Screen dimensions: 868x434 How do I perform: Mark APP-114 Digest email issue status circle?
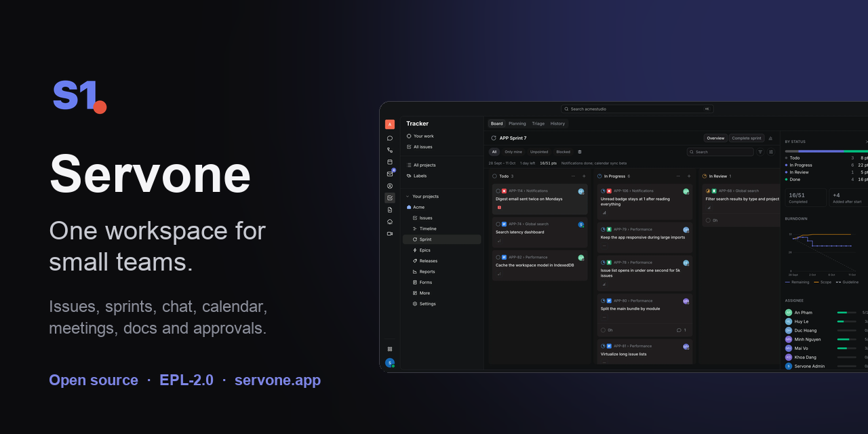(x=498, y=191)
